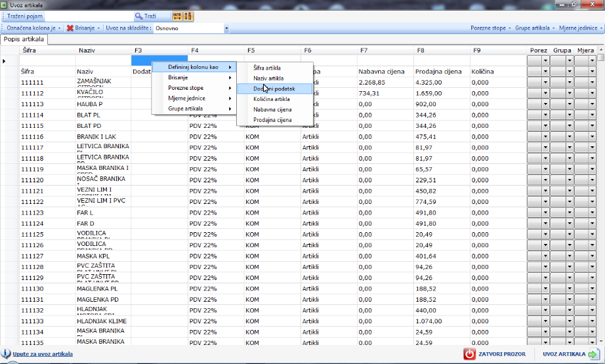Choose 'Nabavna cijena' from submenu

pyautogui.click(x=275, y=110)
